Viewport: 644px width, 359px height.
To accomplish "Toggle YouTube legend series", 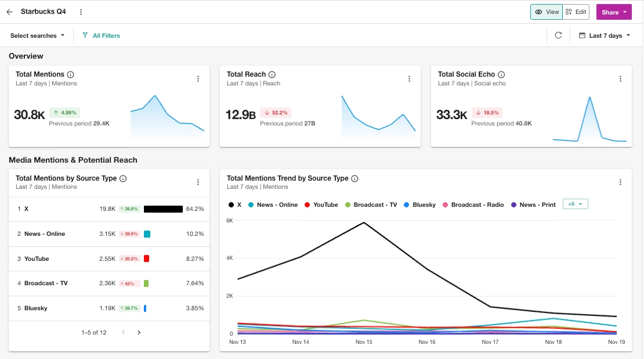I will pyautogui.click(x=321, y=205).
